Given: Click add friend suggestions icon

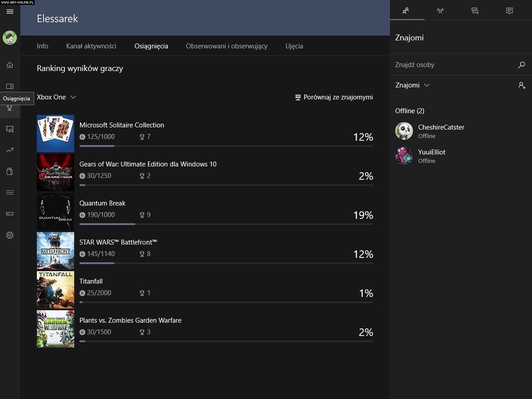Looking at the screenshot, I should pyautogui.click(x=522, y=85).
